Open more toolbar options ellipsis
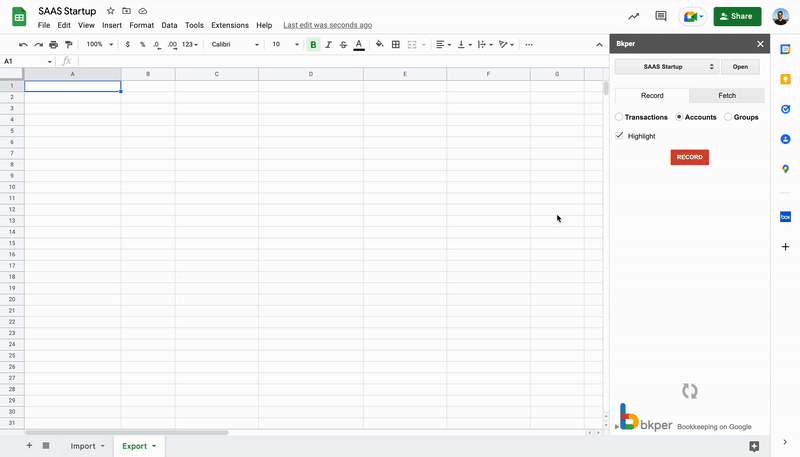Screen dimensions: 800x457 (529, 45)
